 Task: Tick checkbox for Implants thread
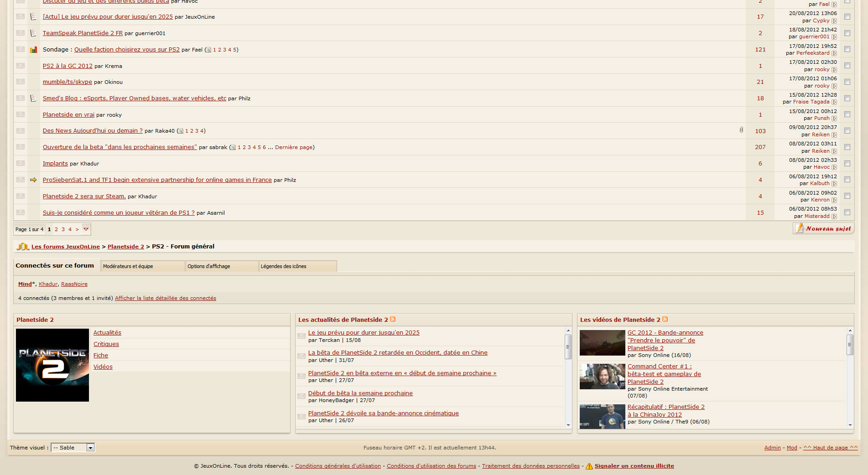pyautogui.click(x=847, y=163)
